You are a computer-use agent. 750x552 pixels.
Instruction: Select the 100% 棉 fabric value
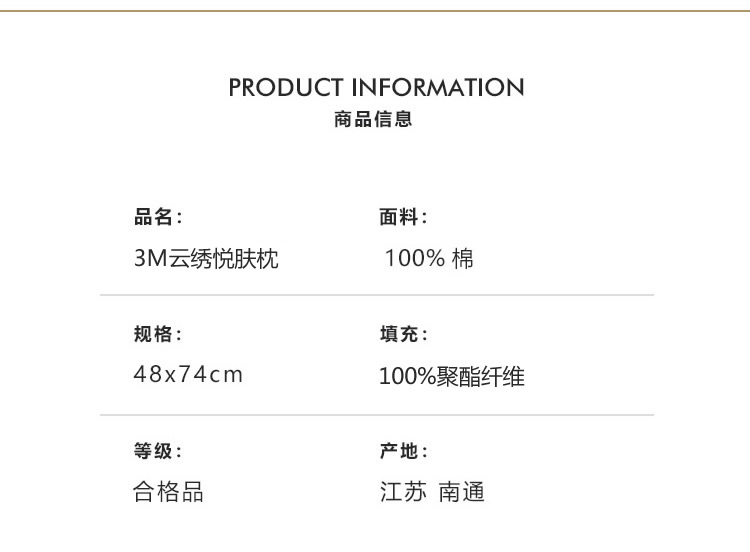tap(429, 259)
